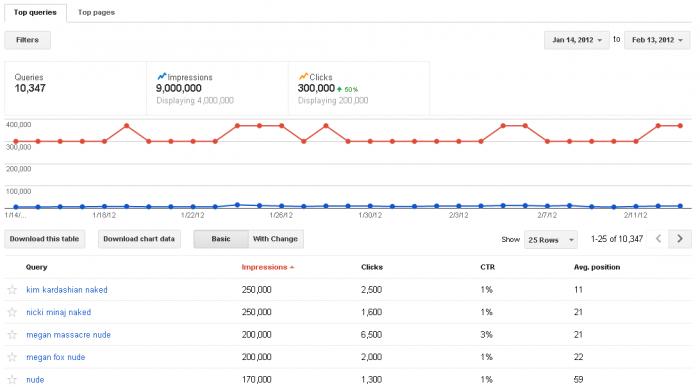
Task: Click the 1/30/12 chart date label
Action: pos(370,215)
